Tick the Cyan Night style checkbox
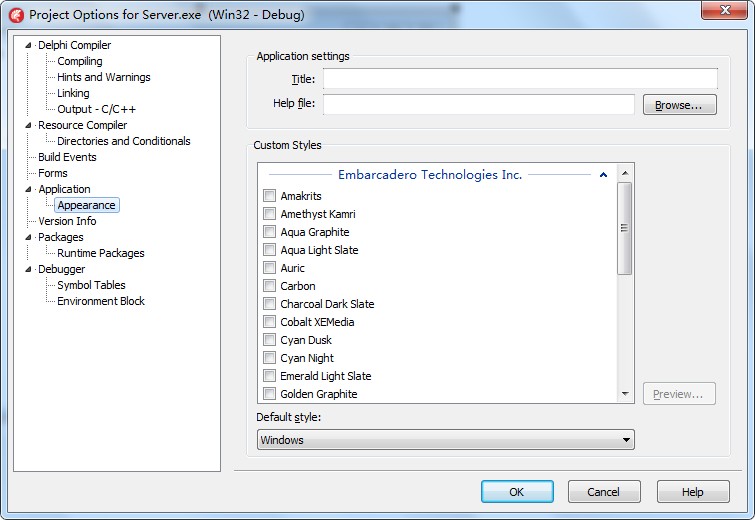The width and height of the screenshot is (755, 520). (x=269, y=358)
